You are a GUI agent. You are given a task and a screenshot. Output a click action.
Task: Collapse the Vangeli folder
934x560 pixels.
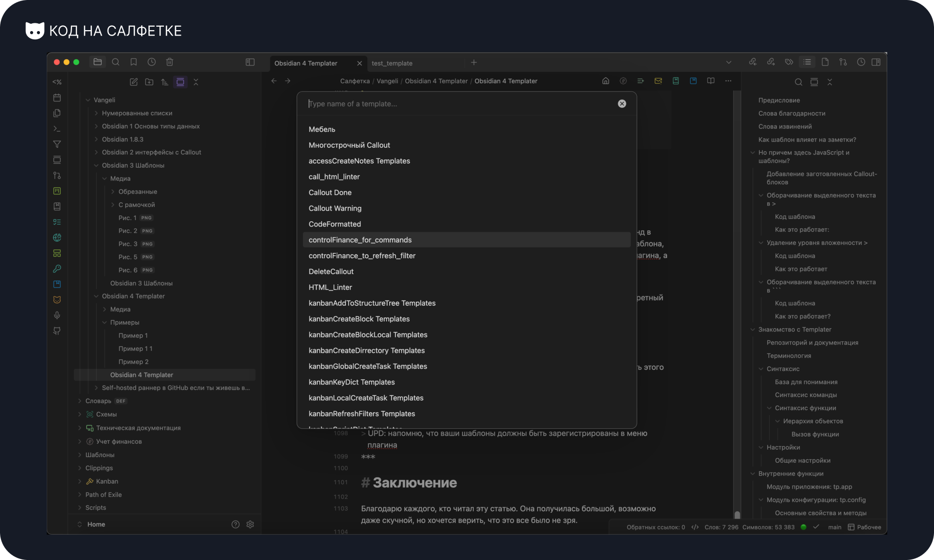coord(88,100)
